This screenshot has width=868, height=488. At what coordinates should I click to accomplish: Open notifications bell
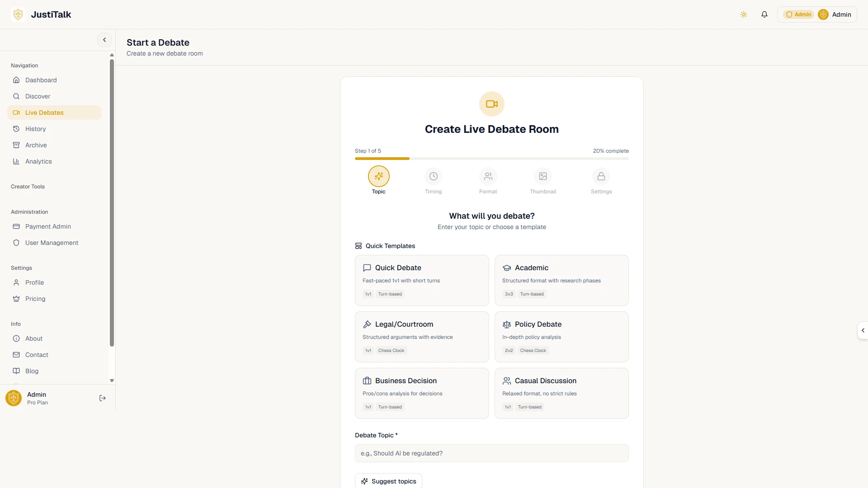pos(764,14)
